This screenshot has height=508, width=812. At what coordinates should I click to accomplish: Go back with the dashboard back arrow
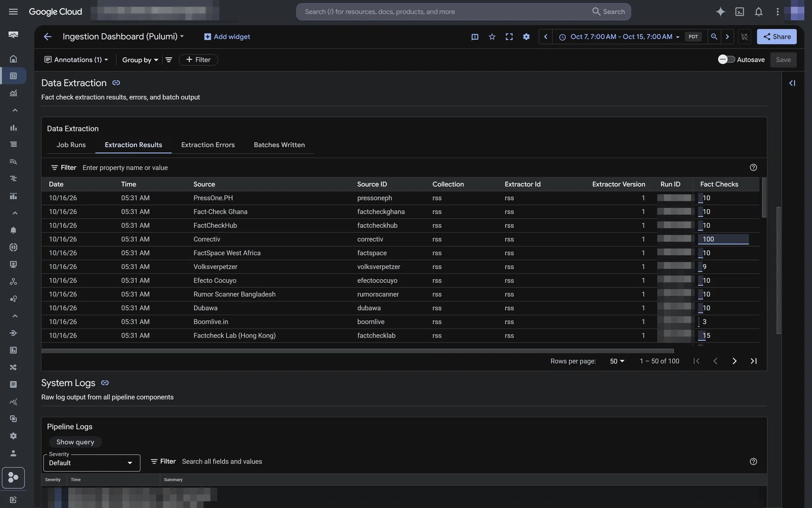[47, 37]
